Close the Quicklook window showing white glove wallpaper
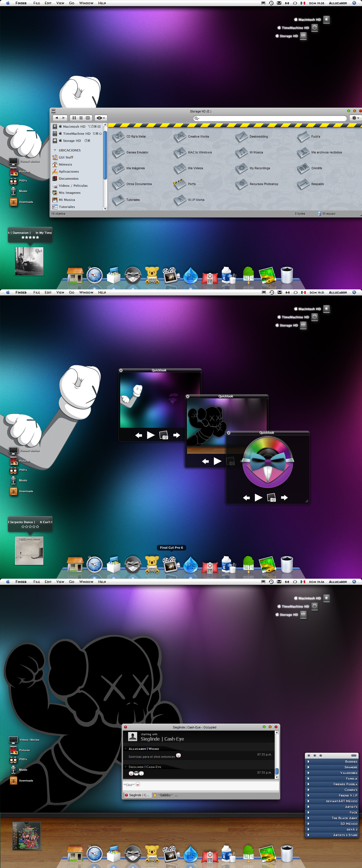Image resolution: width=362 pixels, height=868 pixels. click(121, 370)
